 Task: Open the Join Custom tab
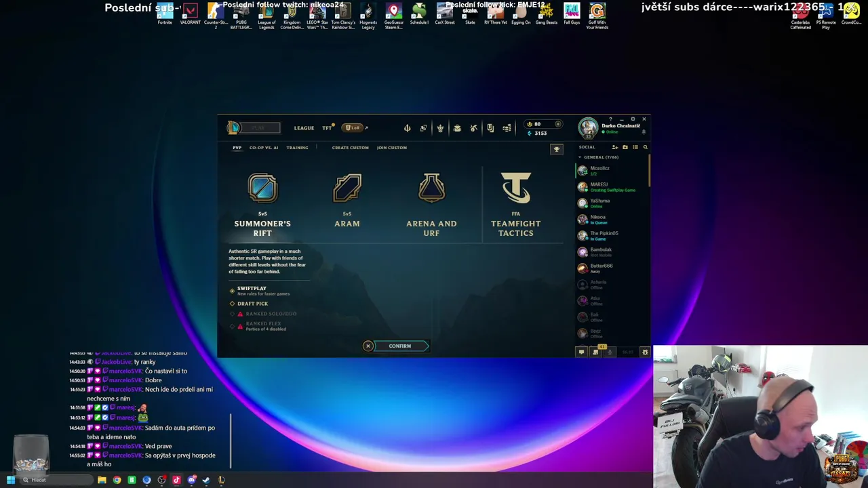pyautogui.click(x=392, y=148)
